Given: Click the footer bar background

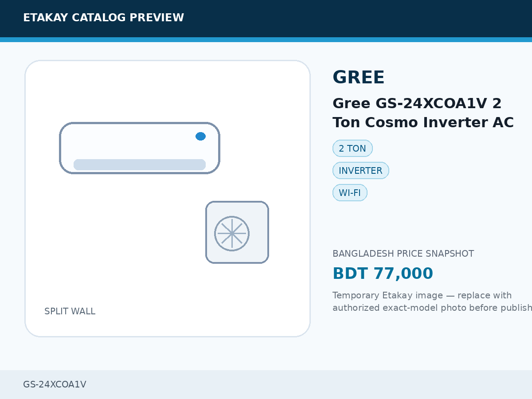Looking at the screenshot, I should click(x=266, y=384).
